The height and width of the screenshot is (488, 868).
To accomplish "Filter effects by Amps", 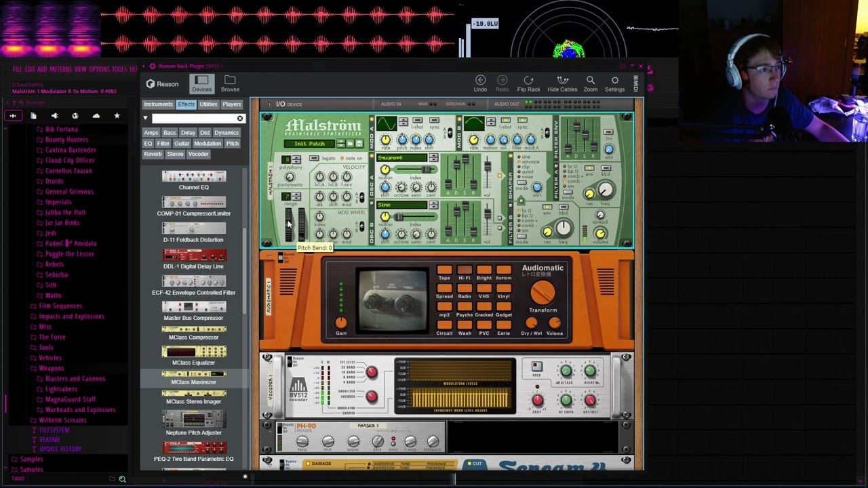I will click(151, 133).
